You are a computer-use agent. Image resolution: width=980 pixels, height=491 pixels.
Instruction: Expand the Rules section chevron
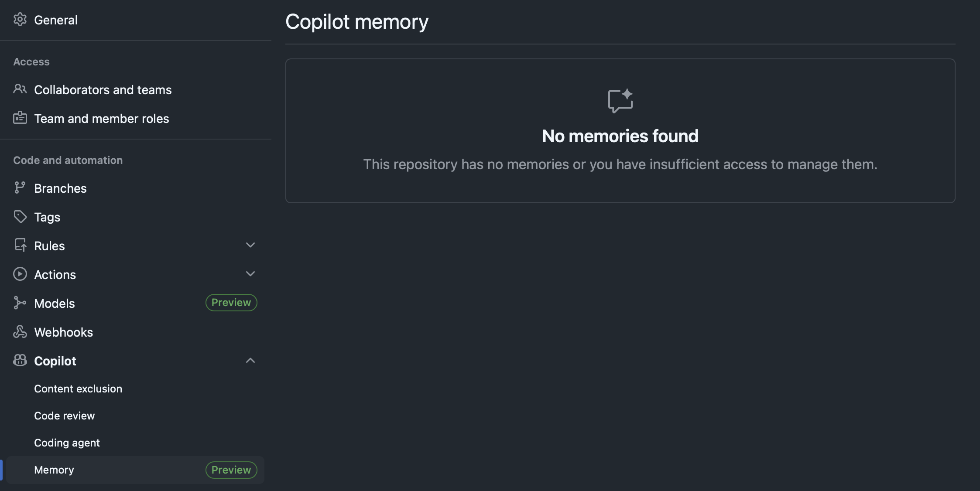(x=250, y=245)
